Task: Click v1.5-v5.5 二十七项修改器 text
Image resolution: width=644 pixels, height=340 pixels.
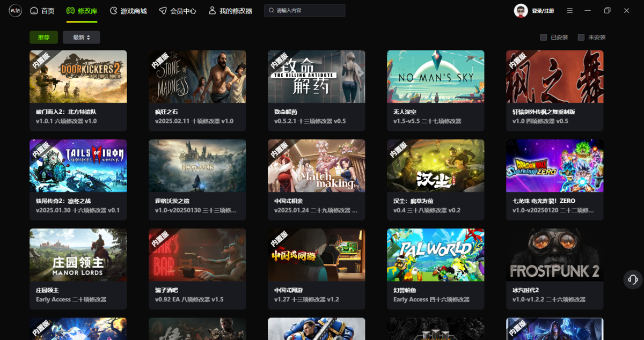Action: 427,121
